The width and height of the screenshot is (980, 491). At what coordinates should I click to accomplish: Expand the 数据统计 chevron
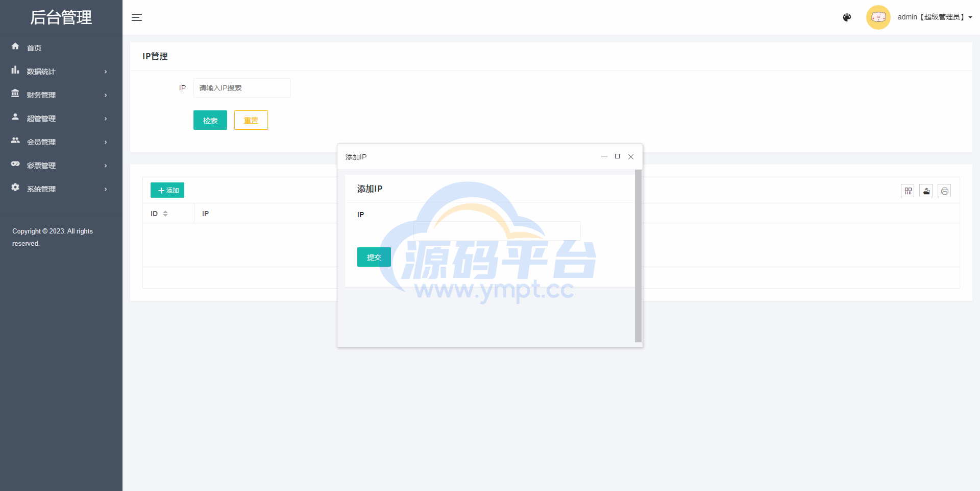click(x=106, y=72)
